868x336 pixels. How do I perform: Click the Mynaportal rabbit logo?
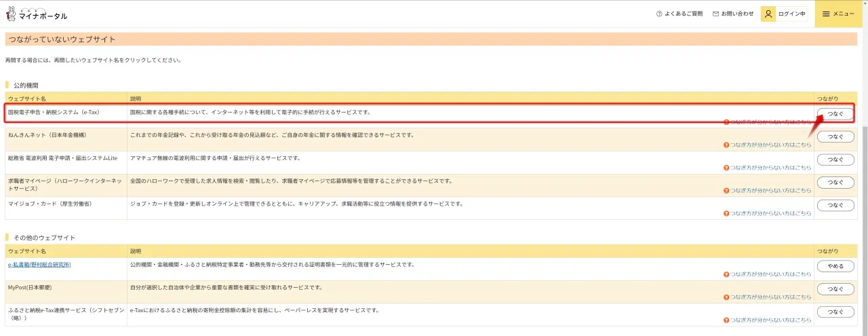(11, 14)
